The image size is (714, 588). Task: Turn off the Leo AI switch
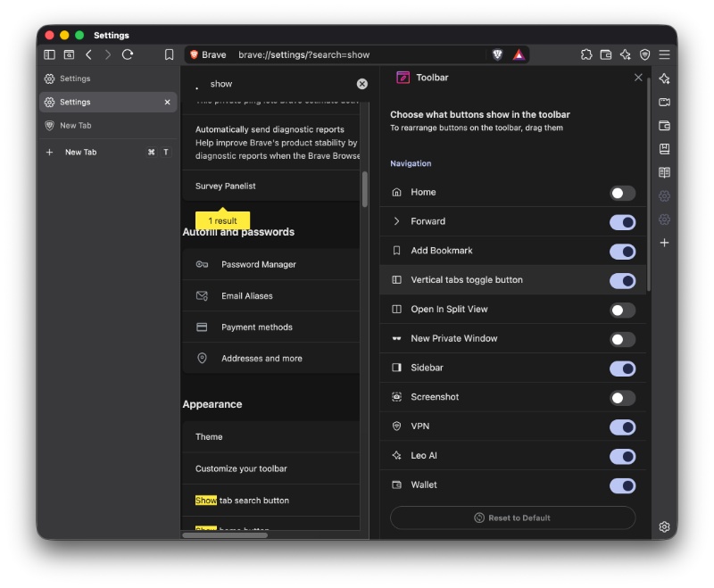(622, 457)
